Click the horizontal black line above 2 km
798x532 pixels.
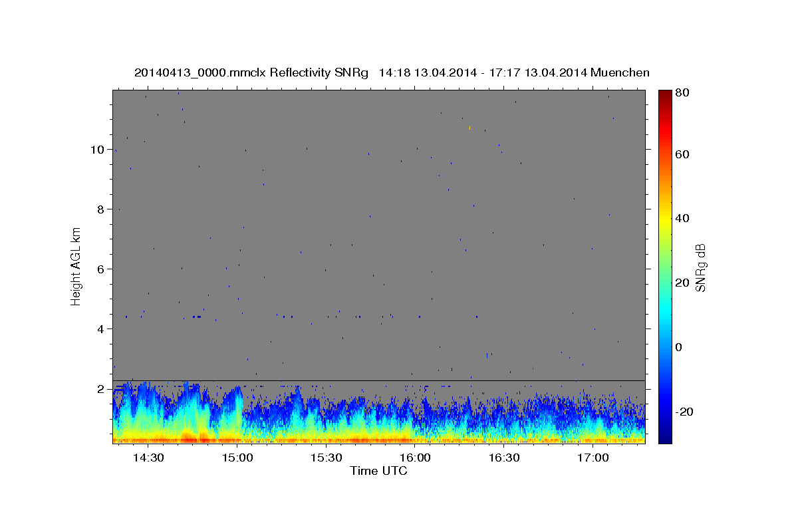(x=378, y=381)
